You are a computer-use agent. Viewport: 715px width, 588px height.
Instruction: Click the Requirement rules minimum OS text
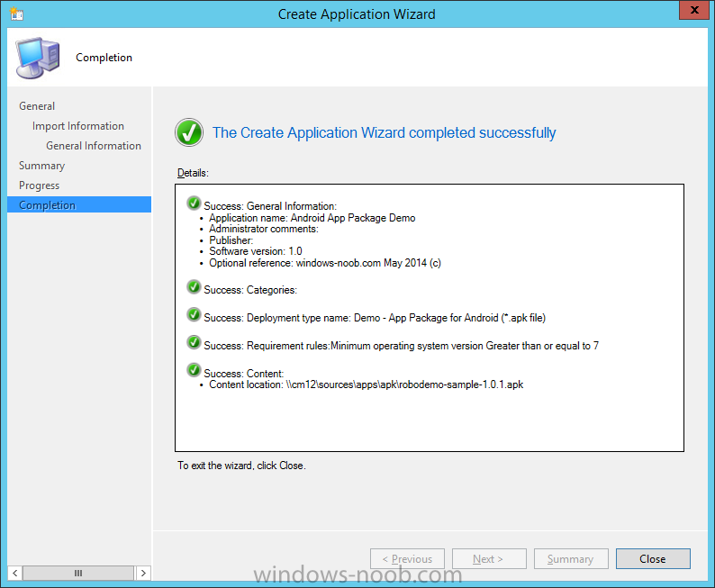click(402, 346)
